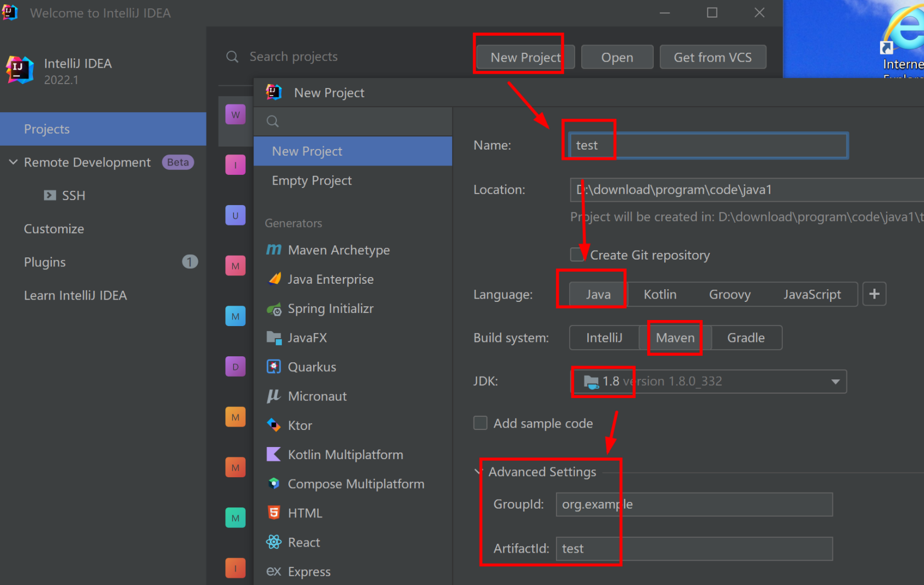Click the purple D project icon
The height and width of the screenshot is (585, 924).
236,367
